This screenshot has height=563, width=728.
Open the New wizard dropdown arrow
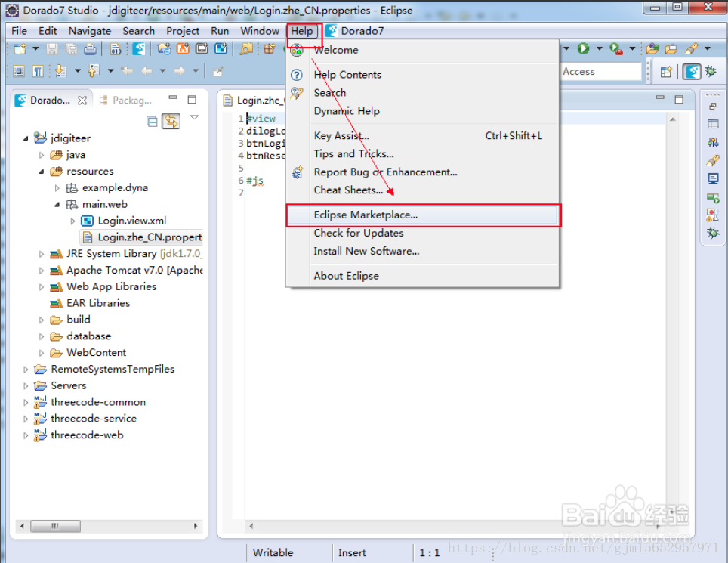click(x=35, y=48)
